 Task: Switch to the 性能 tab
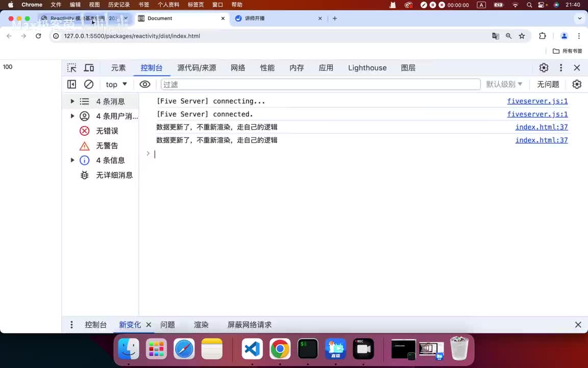(x=267, y=68)
